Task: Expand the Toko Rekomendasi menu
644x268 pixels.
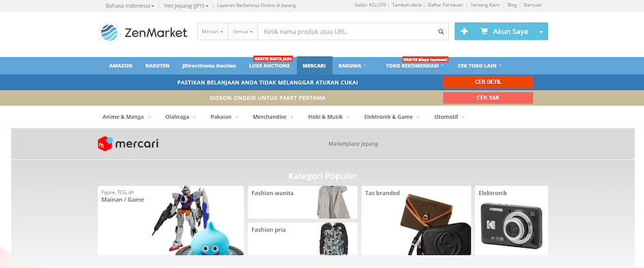Action: coord(415,65)
